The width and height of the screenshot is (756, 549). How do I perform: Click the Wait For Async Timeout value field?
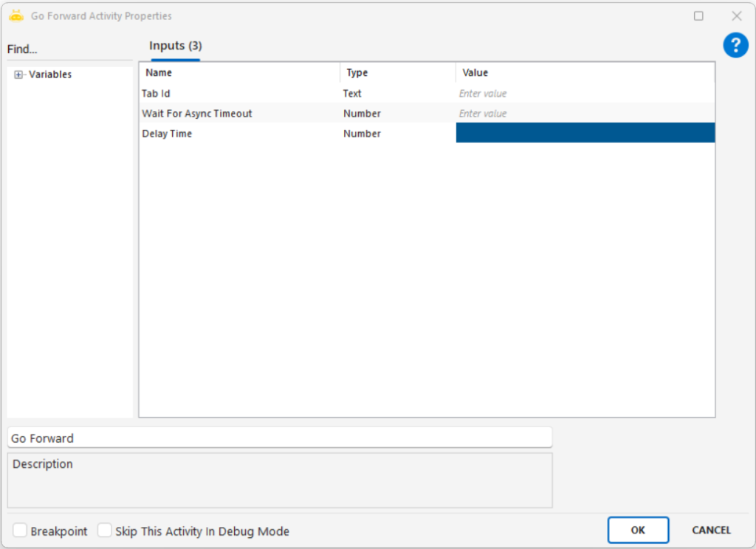(585, 114)
